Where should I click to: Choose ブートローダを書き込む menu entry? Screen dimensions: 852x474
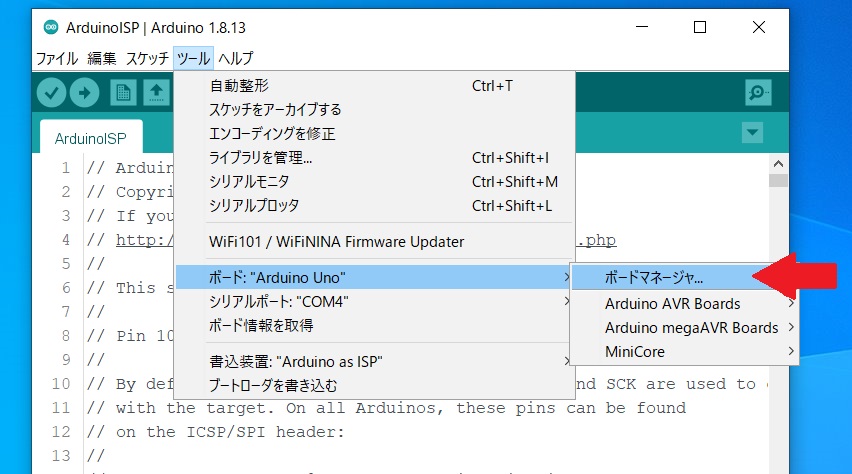click(375, 385)
